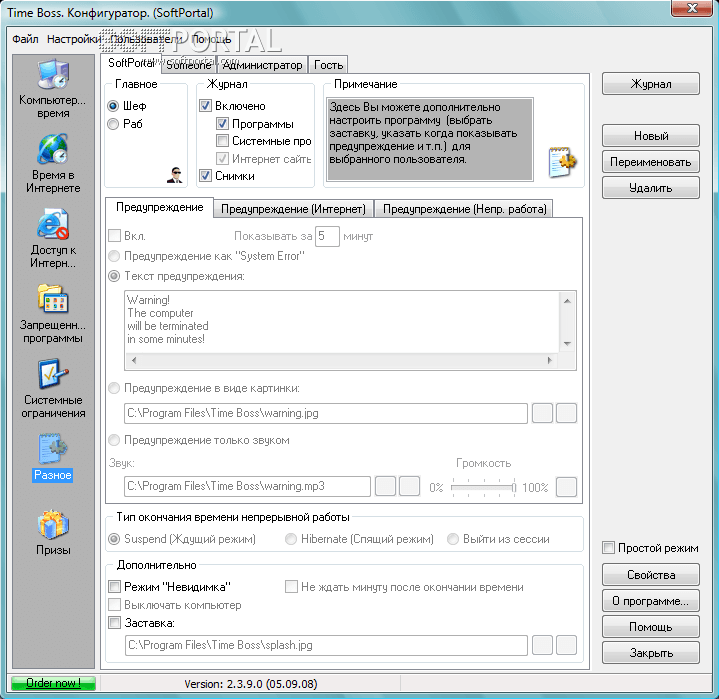Viewport: 719px width, 699px height.
Task: Open the Настройки menu
Action: tap(73, 39)
